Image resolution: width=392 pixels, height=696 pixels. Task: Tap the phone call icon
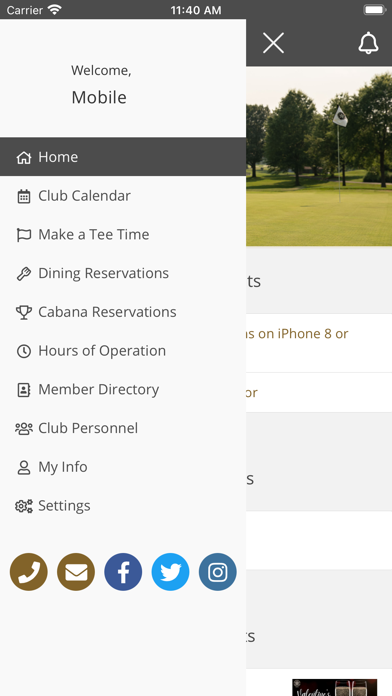coord(29,572)
